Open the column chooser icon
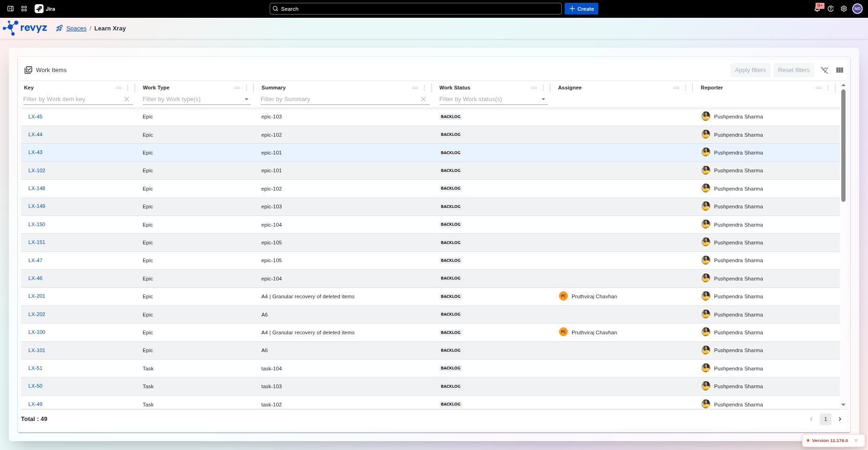The height and width of the screenshot is (450, 868). 839,70
